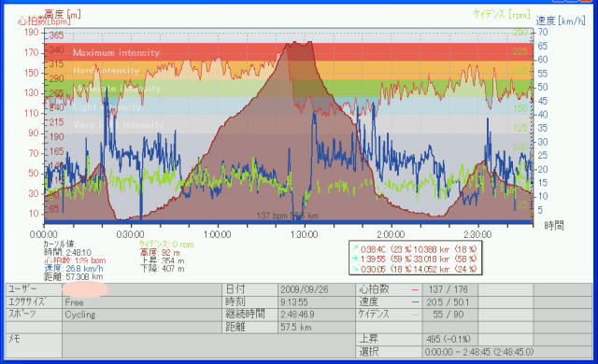Click the cursor value 距離: 57.308 km
The width and height of the screenshot is (598, 364).
74,277
